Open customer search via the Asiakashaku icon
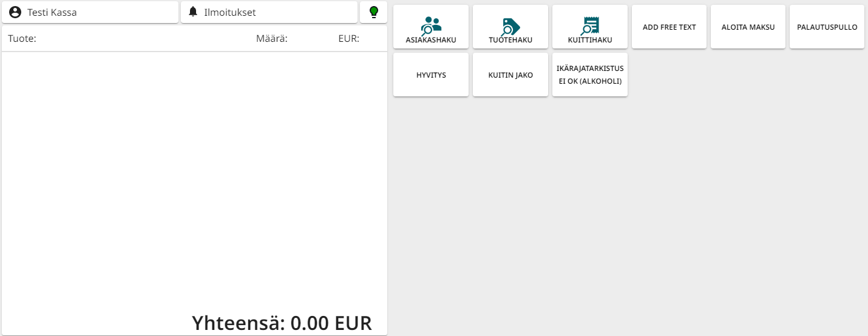Screen dimensions: 868x336 (x=431, y=25)
